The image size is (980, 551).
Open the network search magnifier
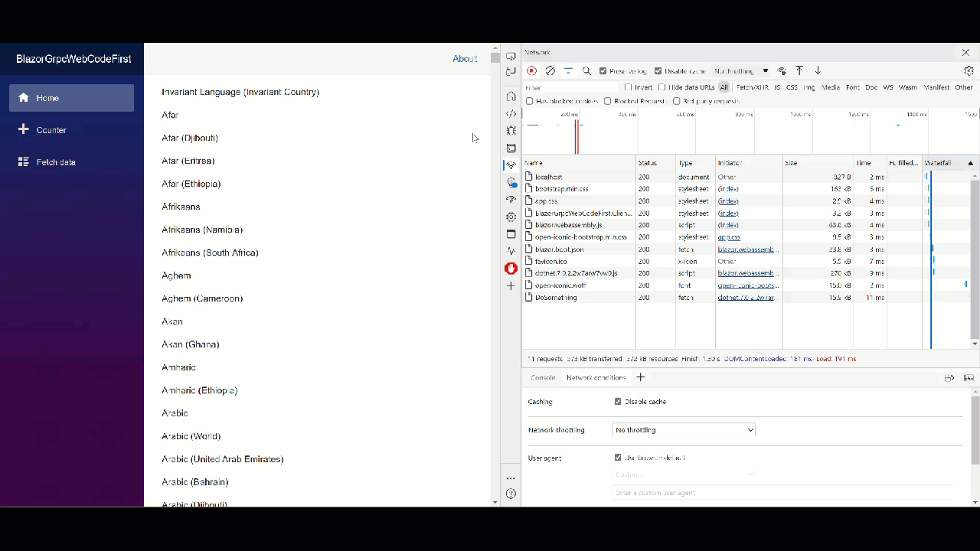586,70
